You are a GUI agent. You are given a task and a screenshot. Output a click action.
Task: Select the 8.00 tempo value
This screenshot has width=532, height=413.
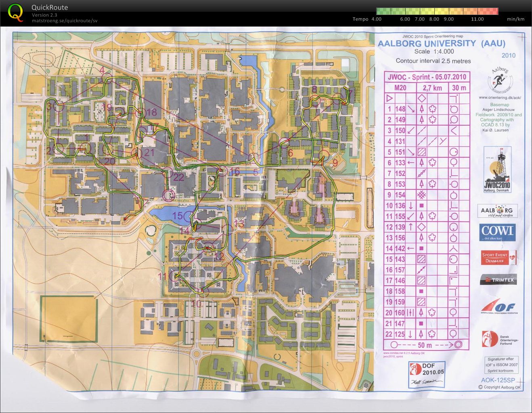tap(434, 19)
